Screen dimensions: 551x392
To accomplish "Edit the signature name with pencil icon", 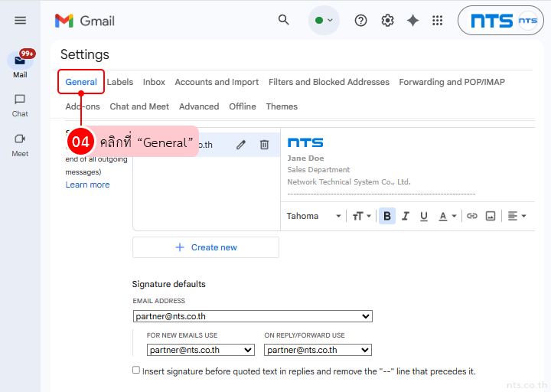I will [241, 145].
